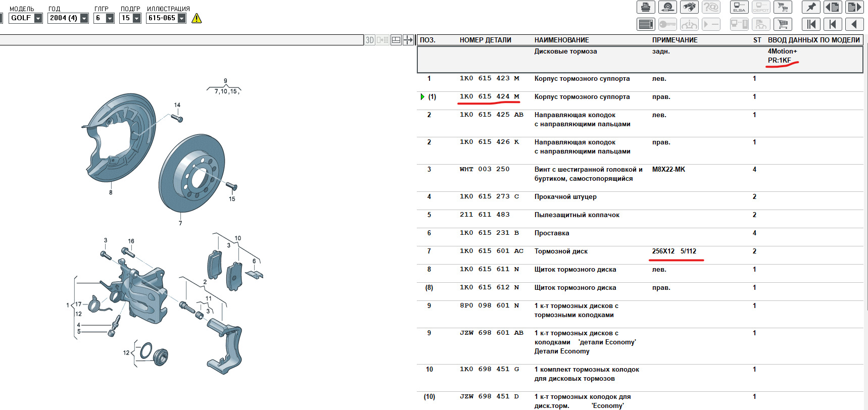
Task: Toggle the split-panel layout icon
Action: (x=396, y=40)
